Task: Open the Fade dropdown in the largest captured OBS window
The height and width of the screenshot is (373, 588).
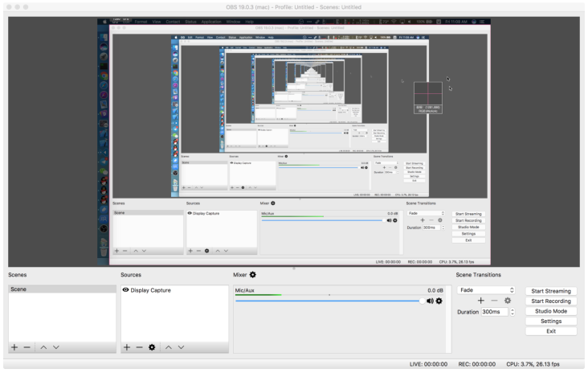Action: (426, 213)
